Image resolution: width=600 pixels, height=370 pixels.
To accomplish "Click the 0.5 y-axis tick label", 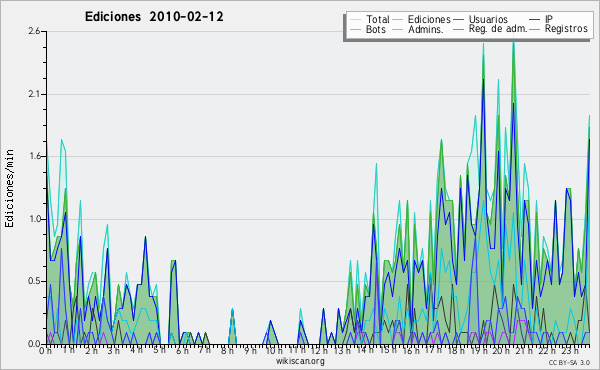I will tap(34, 281).
